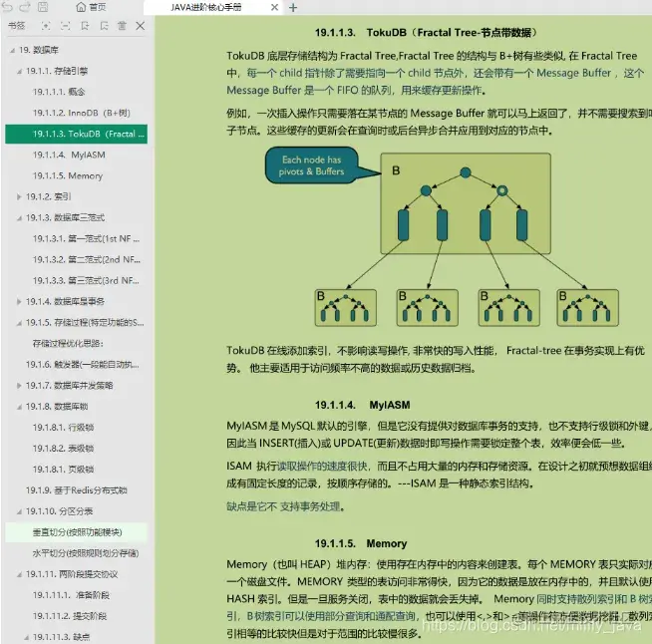Select bookmark 存储过程优化思路
The image size is (652, 644).
click(68, 343)
